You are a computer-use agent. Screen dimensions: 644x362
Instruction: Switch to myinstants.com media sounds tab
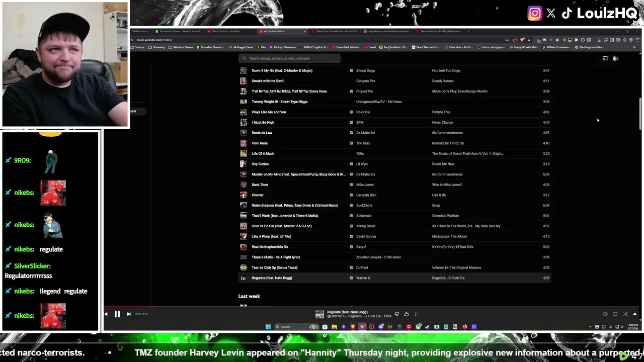click(387, 31)
